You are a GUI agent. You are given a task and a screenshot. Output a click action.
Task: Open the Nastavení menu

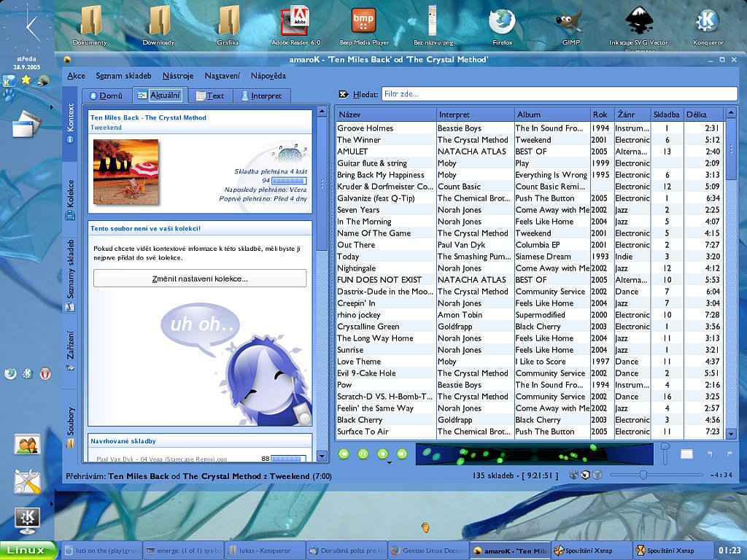[222, 76]
